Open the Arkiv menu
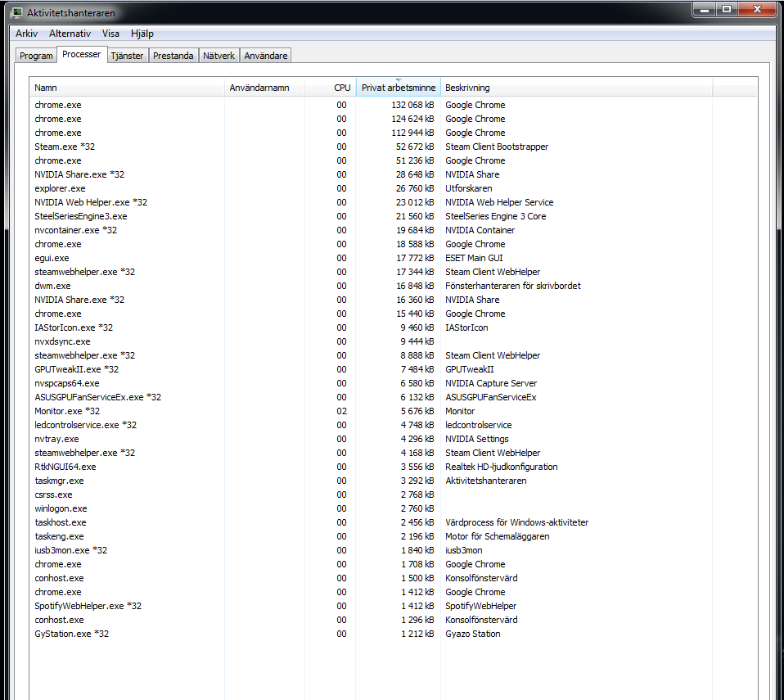Image resolution: width=784 pixels, height=700 pixels. [26, 34]
